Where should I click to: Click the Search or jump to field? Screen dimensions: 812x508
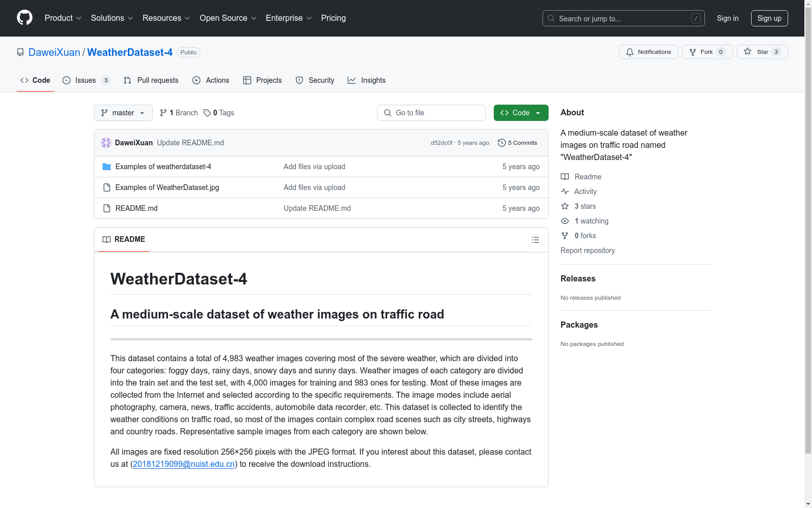point(624,18)
